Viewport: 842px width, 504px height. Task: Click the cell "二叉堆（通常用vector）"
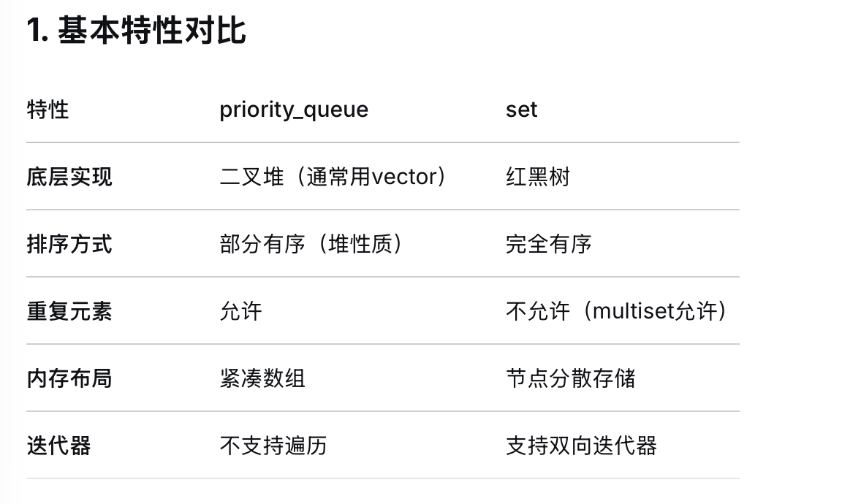(x=333, y=177)
